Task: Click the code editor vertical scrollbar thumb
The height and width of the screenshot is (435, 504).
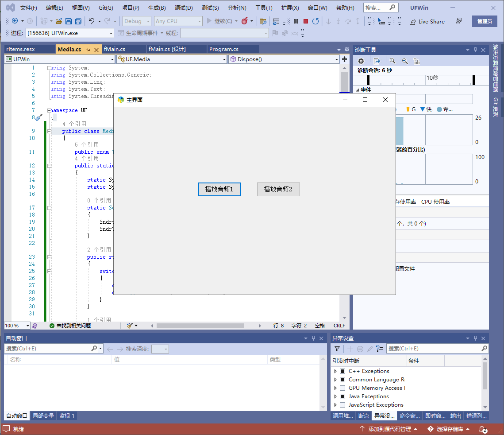Action: (x=344, y=82)
